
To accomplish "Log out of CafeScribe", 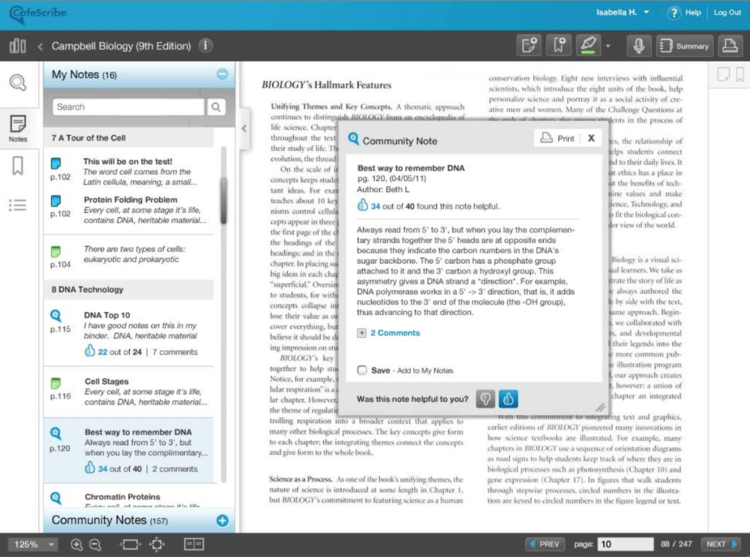I will [727, 12].
